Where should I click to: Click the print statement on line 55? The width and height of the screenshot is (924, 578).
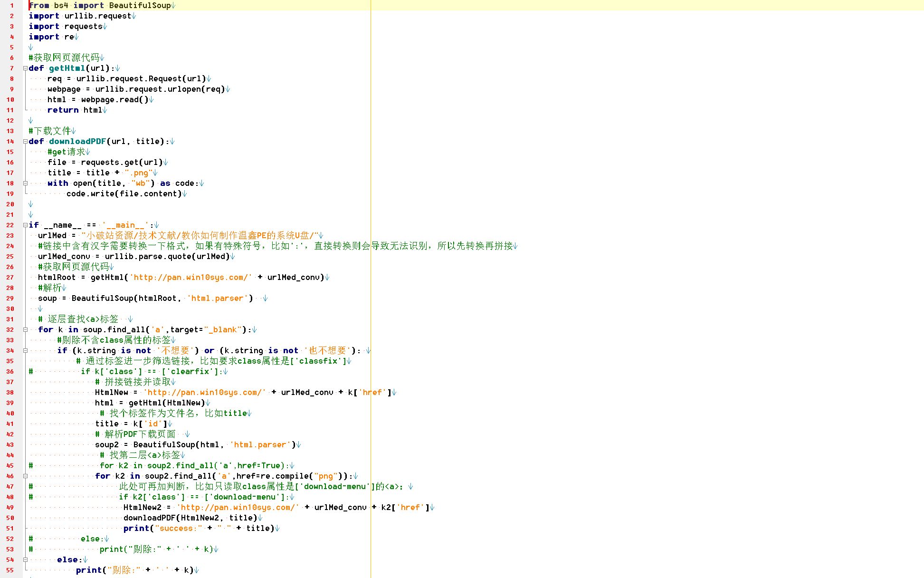coord(135,570)
